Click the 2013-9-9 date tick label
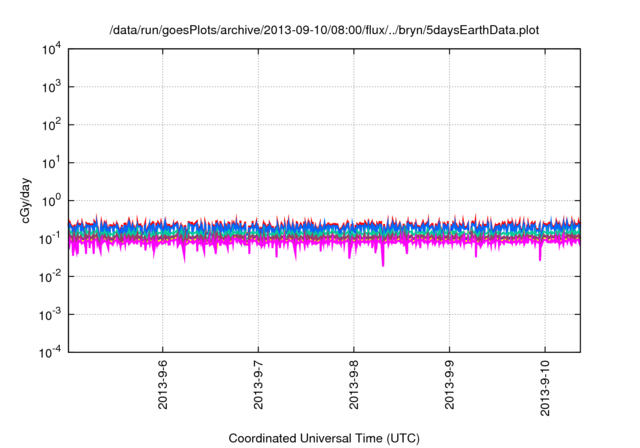The width and height of the screenshot is (640, 448). 449,385
